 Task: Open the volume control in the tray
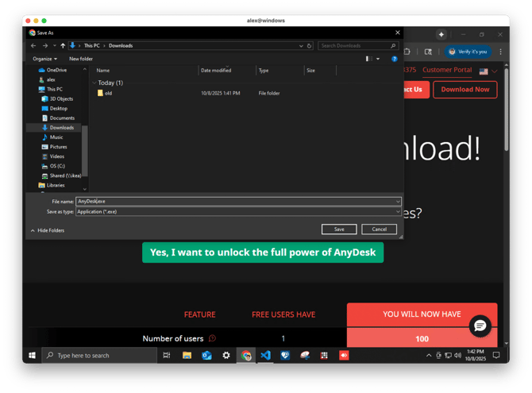point(457,356)
